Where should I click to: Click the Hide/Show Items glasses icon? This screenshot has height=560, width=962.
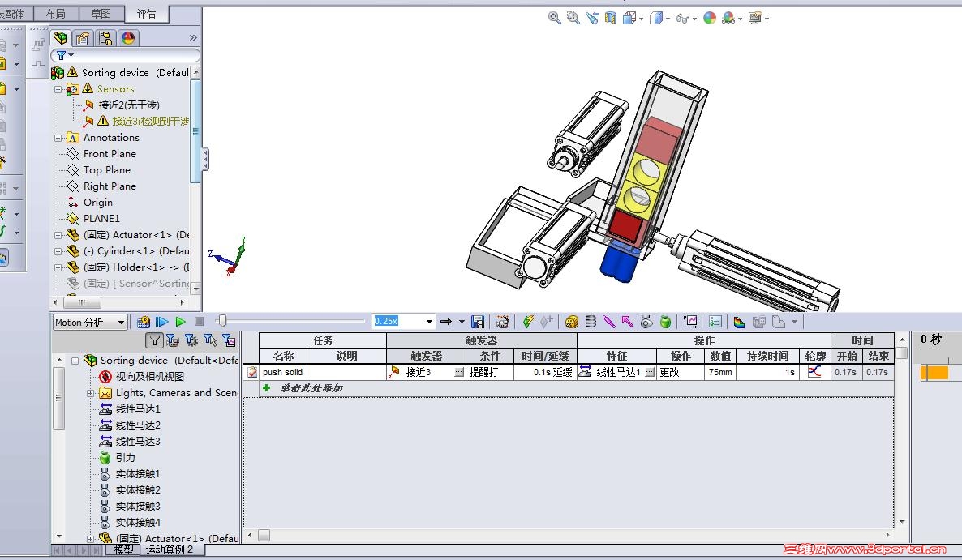pos(682,19)
